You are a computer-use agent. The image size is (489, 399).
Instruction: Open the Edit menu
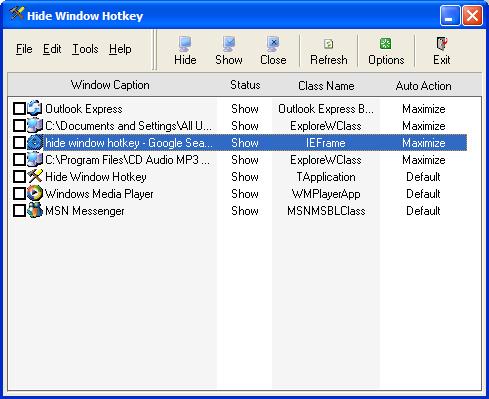click(x=52, y=49)
